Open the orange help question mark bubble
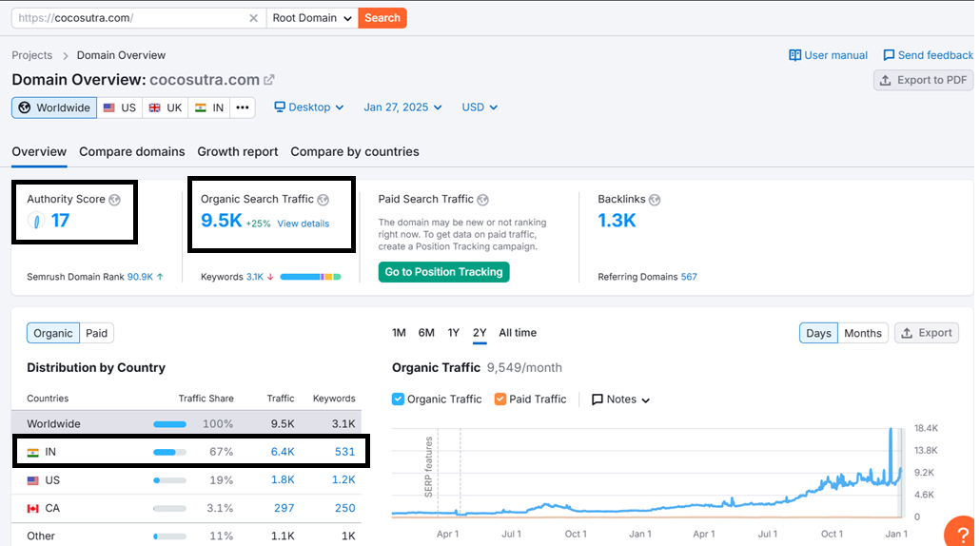Screen dimensions: 980x546 click(x=961, y=533)
